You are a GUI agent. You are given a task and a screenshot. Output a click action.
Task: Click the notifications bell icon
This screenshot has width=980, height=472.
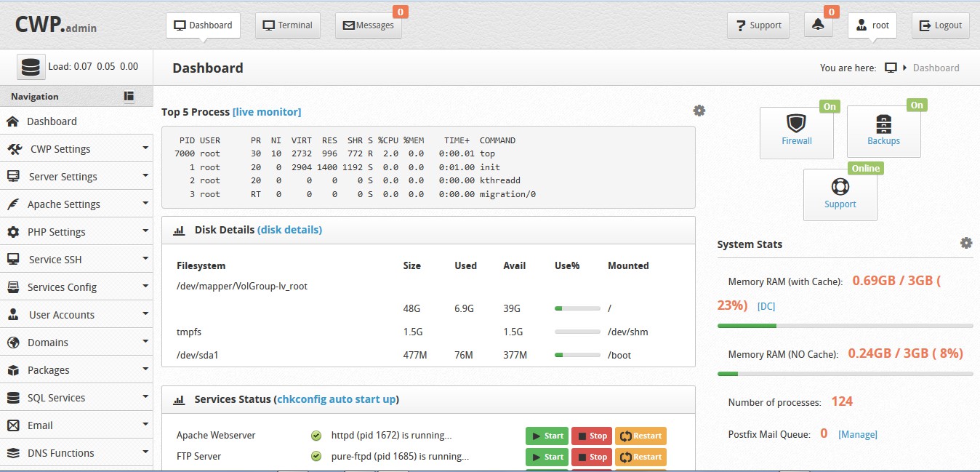[x=819, y=25]
